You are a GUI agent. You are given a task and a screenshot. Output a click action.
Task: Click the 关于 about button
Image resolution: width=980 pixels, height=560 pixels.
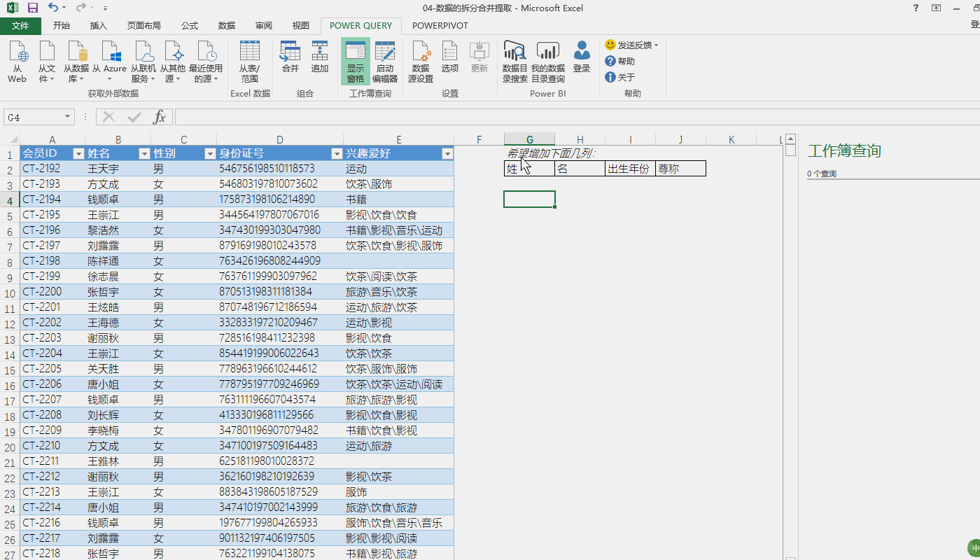[620, 77]
